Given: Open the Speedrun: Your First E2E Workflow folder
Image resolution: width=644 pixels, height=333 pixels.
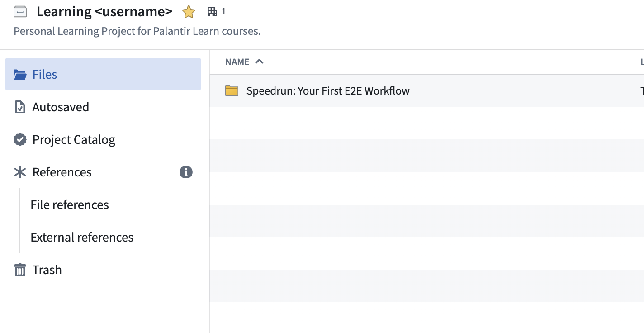Looking at the screenshot, I should click(327, 90).
